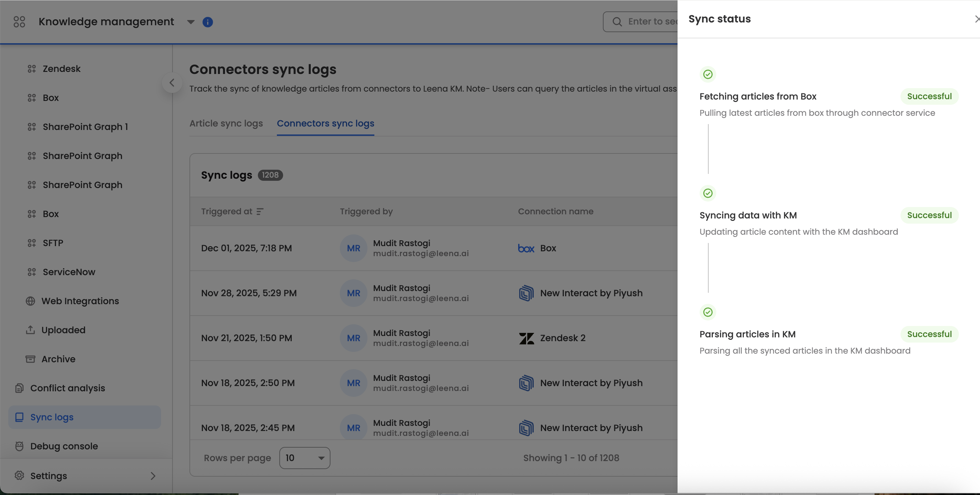Click the apps grid icon in header
The height and width of the screenshot is (495, 980).
pyautogui.click(x=19, y=22)
